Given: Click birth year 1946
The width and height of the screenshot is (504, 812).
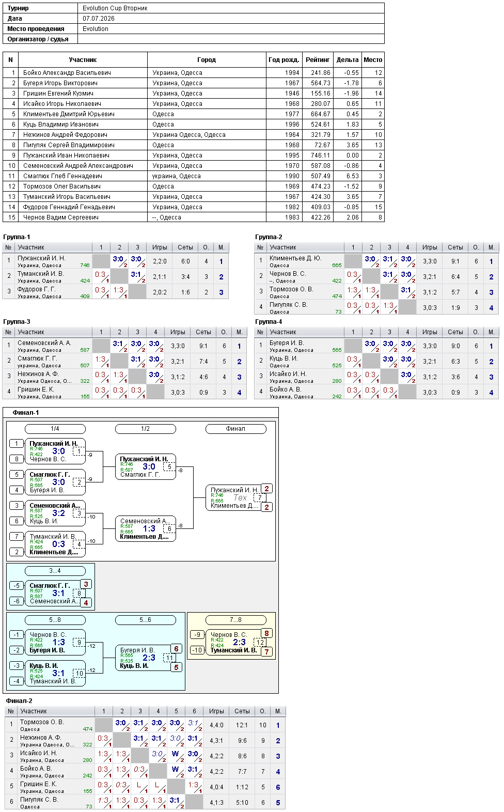Looking at the screenshot, I should click(292, 93).
